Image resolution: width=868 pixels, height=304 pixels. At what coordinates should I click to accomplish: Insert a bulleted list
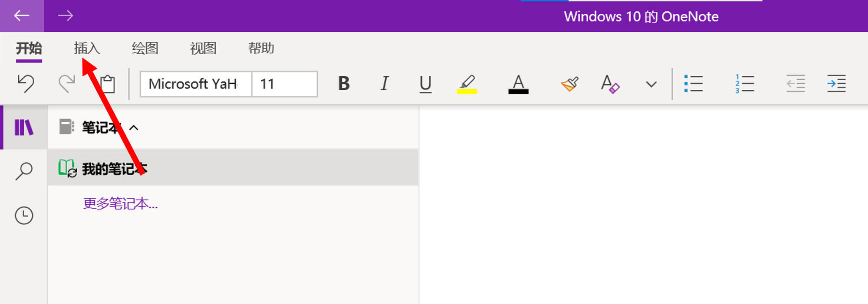[x=693, y=83]
